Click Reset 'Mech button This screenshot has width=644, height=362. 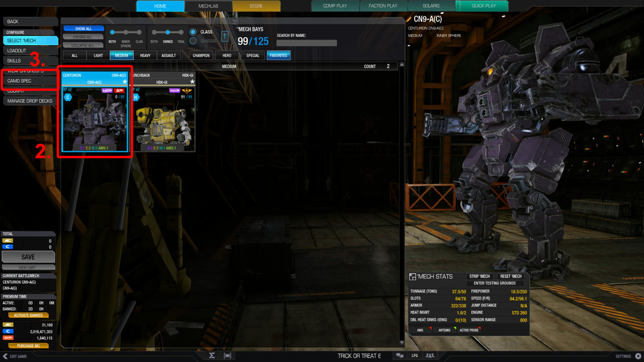coord(511,277)
